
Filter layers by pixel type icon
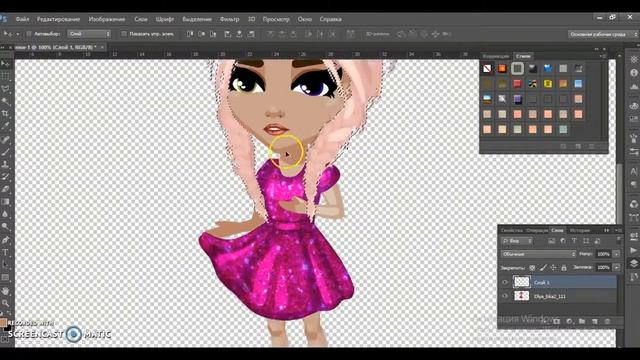tap(552, 241)
